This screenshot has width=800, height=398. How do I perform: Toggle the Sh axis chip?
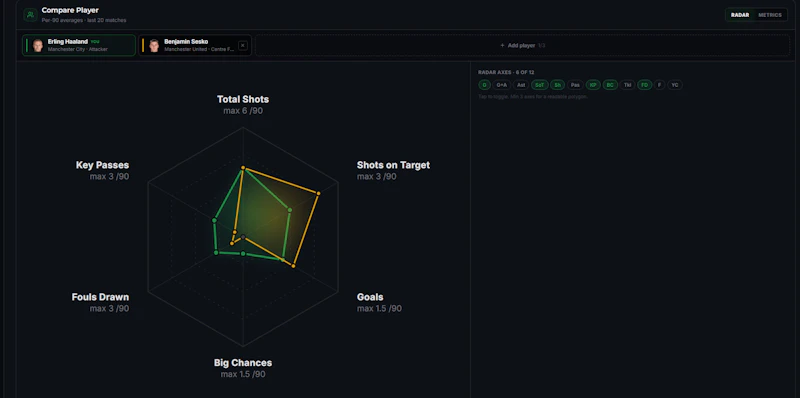click(557, 85)
